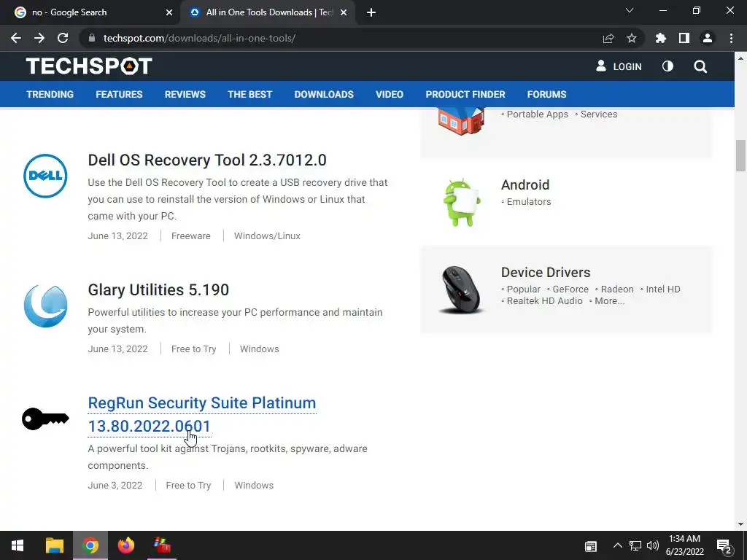This screenshot has height=560, width=747.
Task: Open the PRODUCT FINDER menu item
Action: (465, 94)
